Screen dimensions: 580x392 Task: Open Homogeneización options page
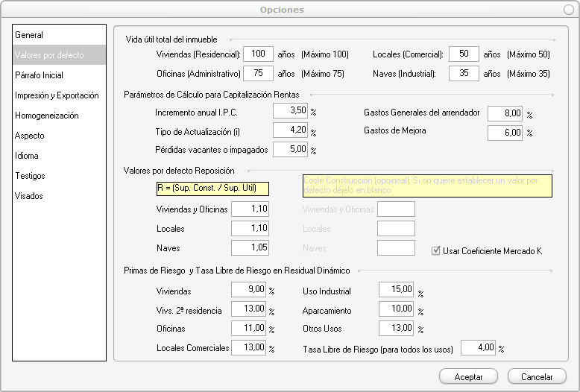(46, 116)
